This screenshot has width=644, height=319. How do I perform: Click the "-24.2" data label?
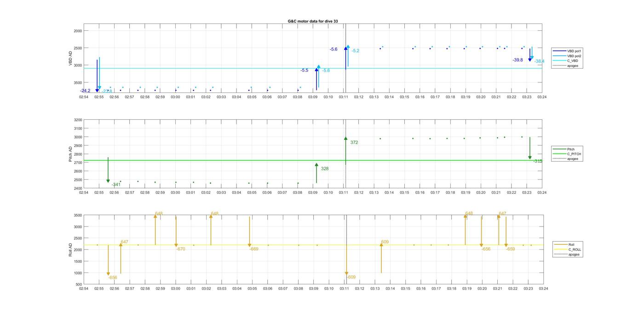(x=85, y=91)
